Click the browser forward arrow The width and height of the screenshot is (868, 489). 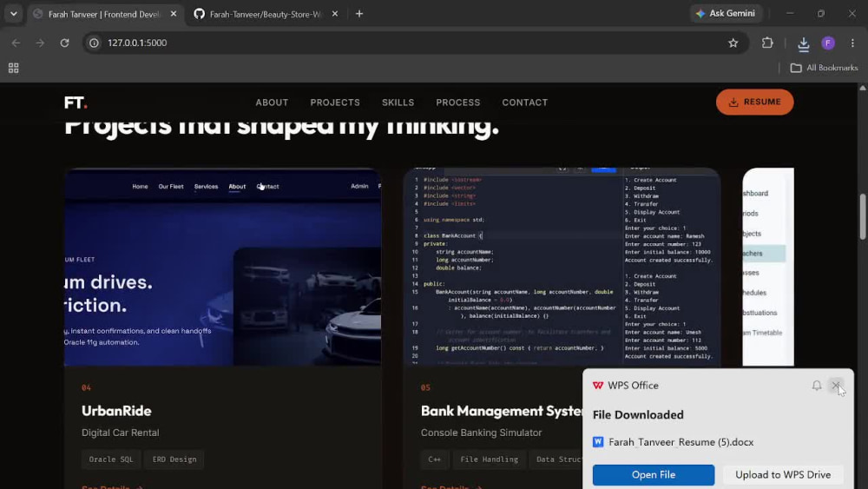click(40, 43)
